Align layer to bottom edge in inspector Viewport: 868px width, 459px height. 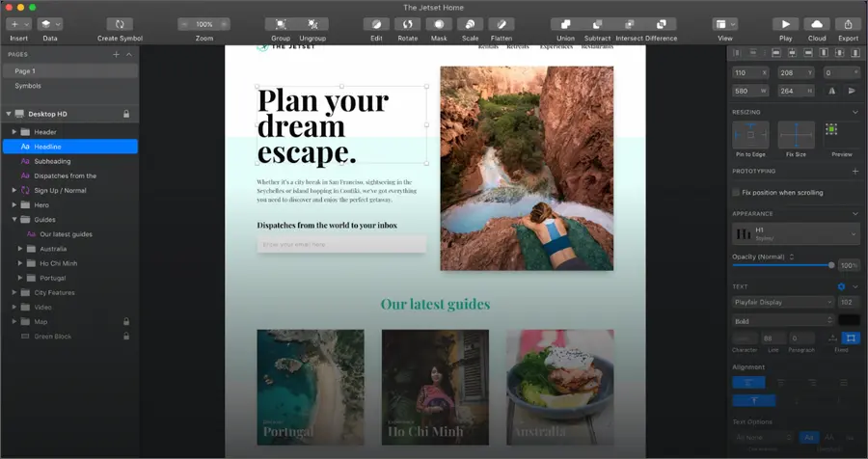tap(855, 53)
